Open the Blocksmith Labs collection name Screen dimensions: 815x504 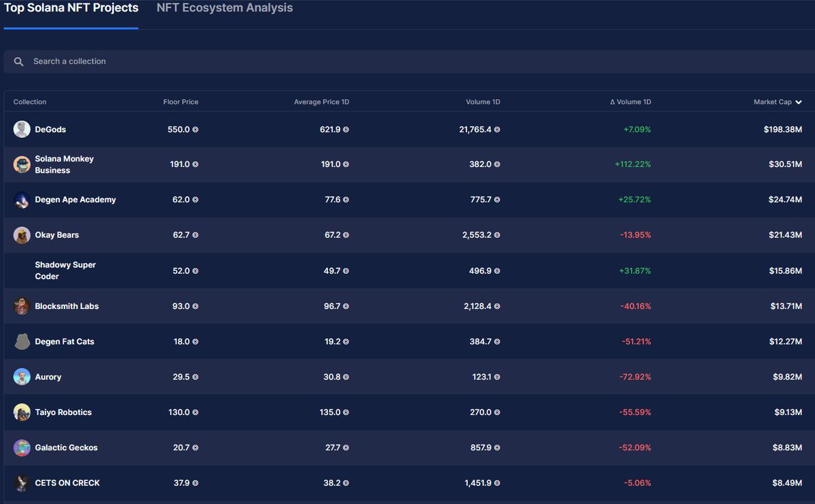tap(67, 306)
